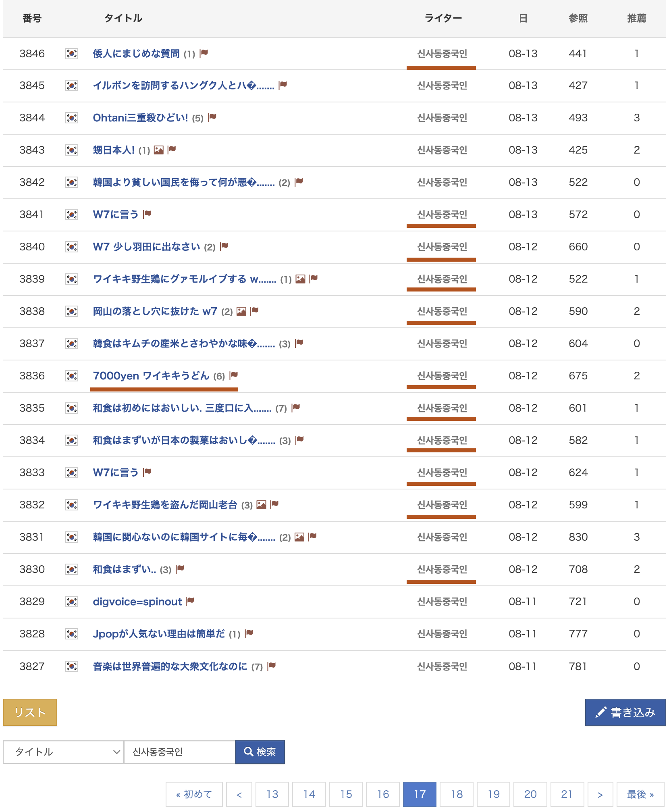Go to the 最後 last page
The height and width of the screenshot is (812, 669).
(640, 794)
